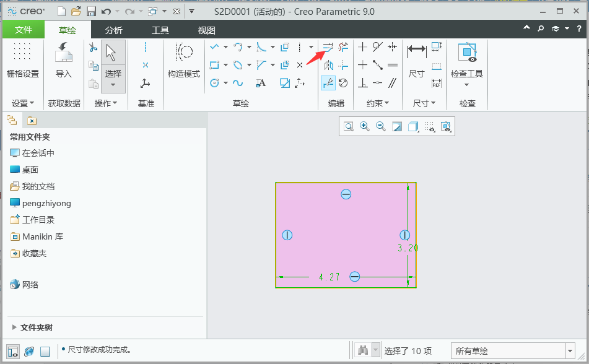The height and width of the screenshot is (364, 589).
Task: Select the Rectangle sketch tool
Action: pos(214,65)
